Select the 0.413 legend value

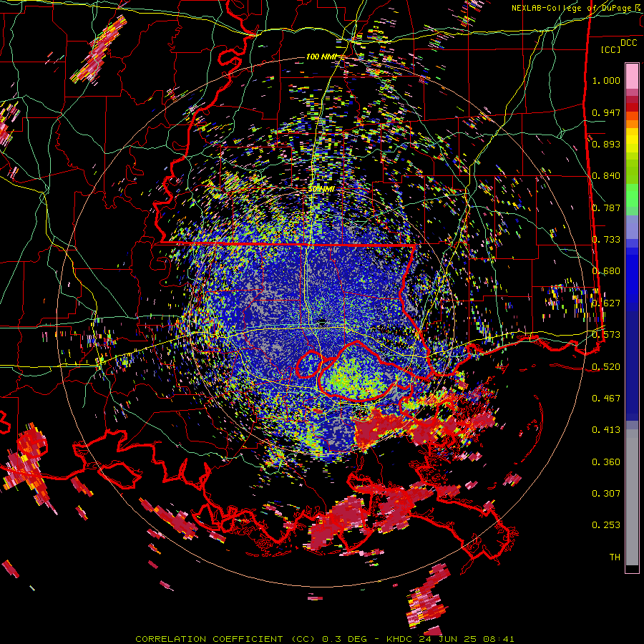[606, 430]
